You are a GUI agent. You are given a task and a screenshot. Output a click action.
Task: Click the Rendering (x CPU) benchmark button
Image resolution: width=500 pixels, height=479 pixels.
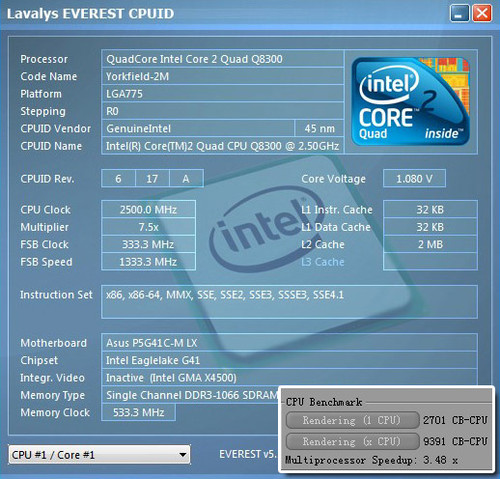(x=352, y=442)
